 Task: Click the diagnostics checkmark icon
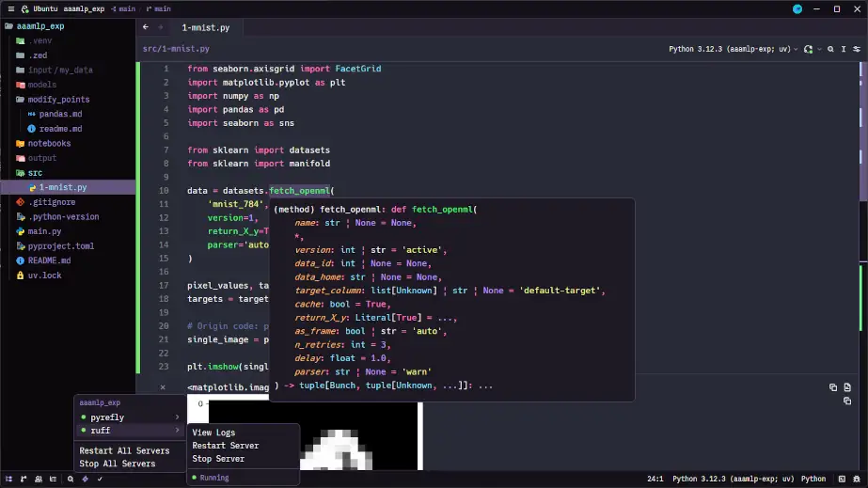click(100, 480)
